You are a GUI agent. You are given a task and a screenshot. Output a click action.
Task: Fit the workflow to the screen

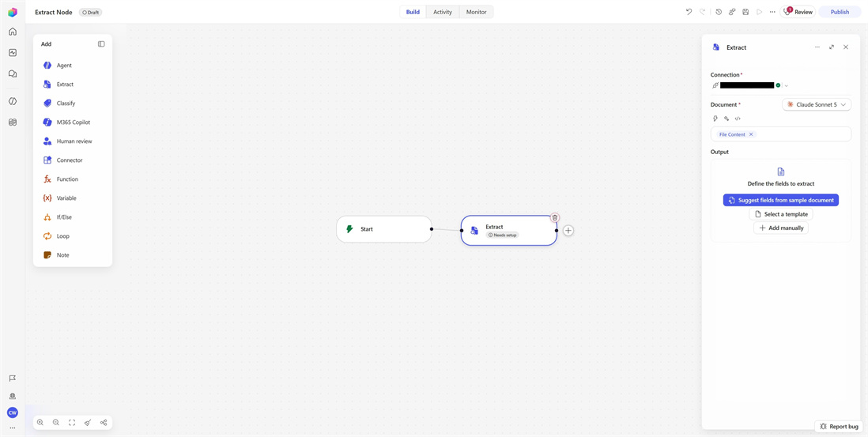[x=72, y=423]
